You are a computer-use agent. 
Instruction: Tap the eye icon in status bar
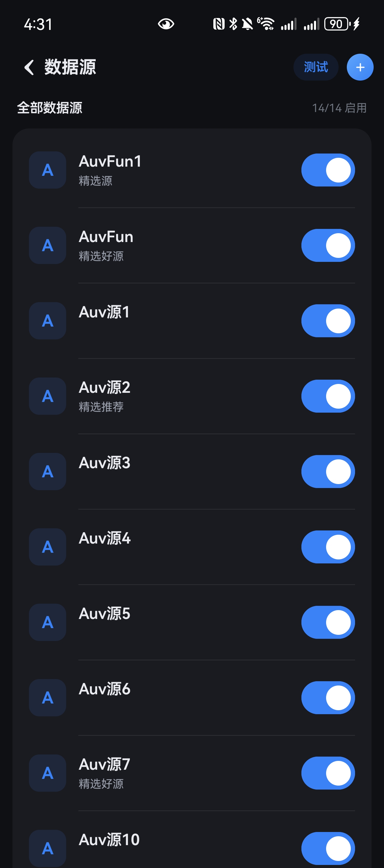tap(166, 24)
